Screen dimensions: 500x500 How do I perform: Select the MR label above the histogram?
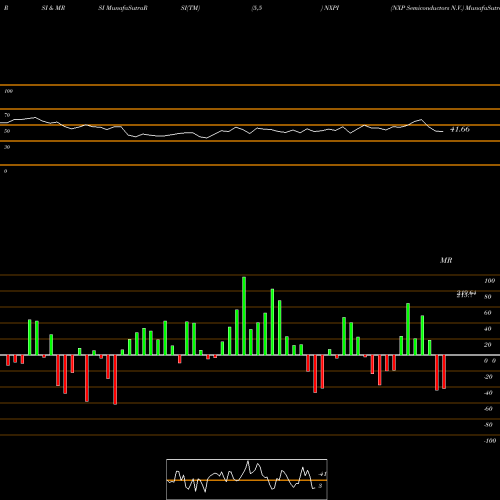click(x=446, y=260)
